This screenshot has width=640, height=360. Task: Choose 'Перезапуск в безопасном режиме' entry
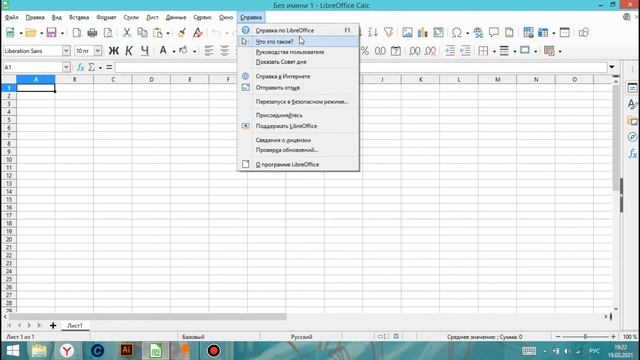pos(298,102)
